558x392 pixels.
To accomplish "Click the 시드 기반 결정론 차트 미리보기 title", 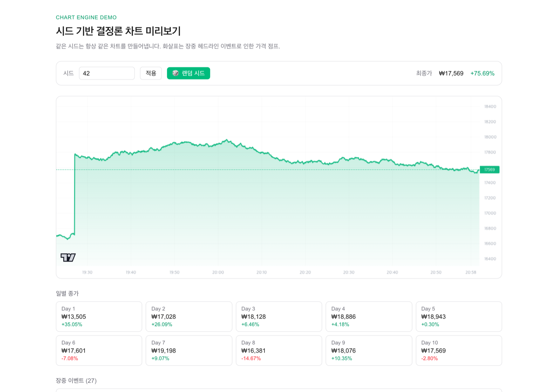I will [118, 31].
